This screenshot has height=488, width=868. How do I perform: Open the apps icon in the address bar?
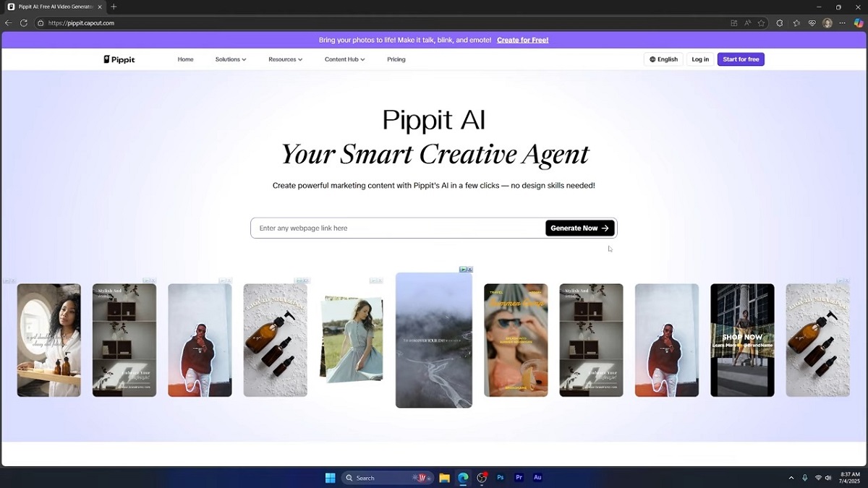point(734,23)
